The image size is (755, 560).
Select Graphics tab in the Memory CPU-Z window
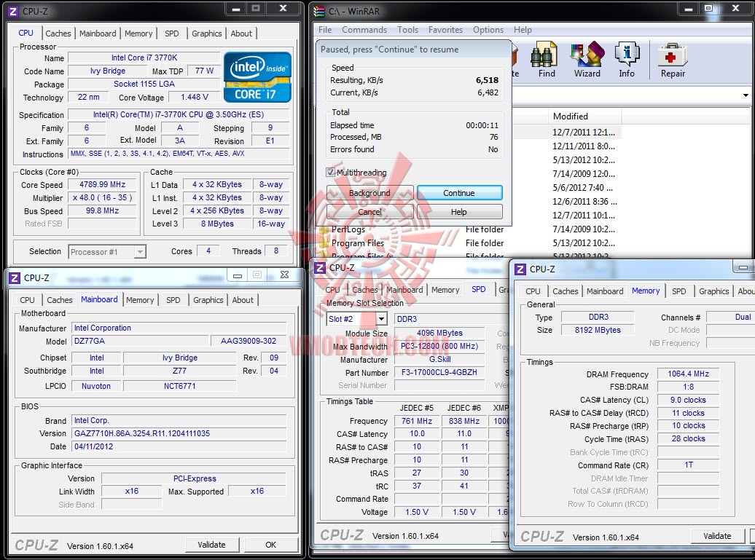[713, 291]
